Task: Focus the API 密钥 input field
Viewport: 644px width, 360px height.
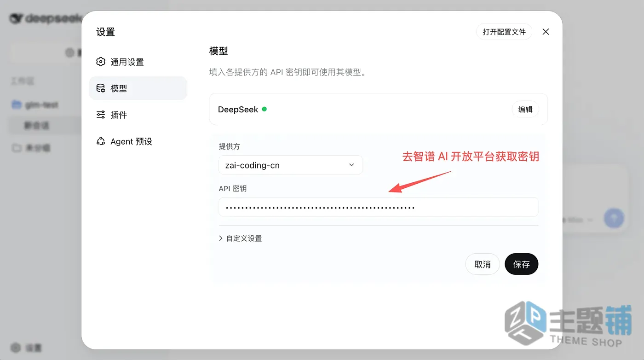Action: click(x=378, y=207)
